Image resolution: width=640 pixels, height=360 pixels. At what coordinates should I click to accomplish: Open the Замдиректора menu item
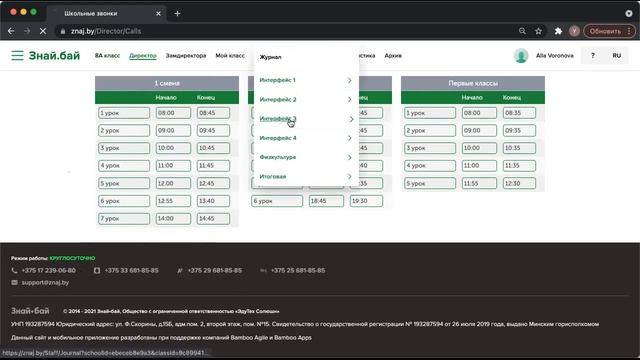[186, 56]
